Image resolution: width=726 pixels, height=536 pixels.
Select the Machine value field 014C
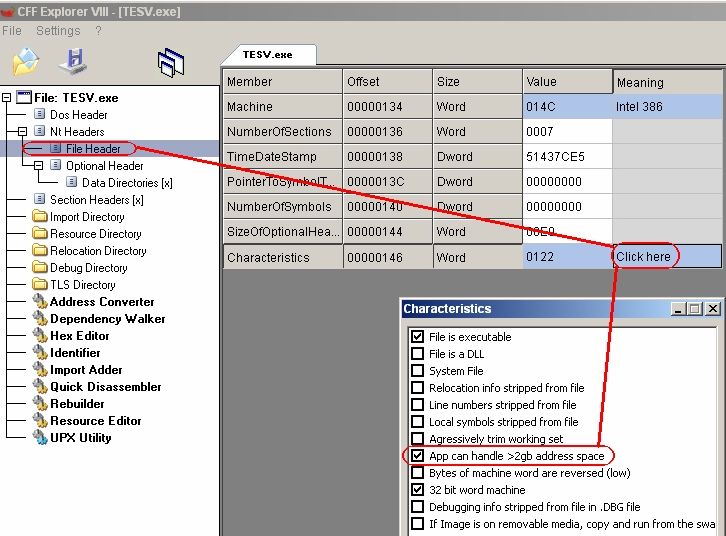[x=567, y=107]
